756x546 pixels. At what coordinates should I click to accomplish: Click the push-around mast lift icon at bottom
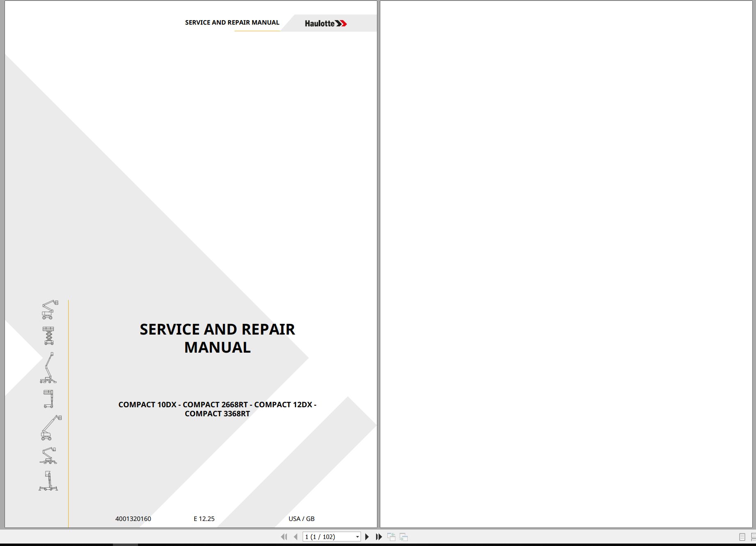48,481
